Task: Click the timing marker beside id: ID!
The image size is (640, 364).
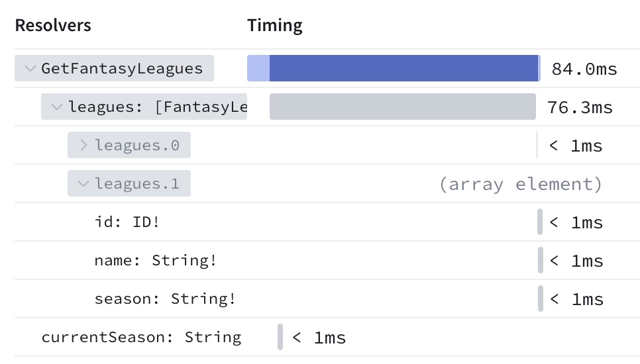Action: [x=541, y=222]
